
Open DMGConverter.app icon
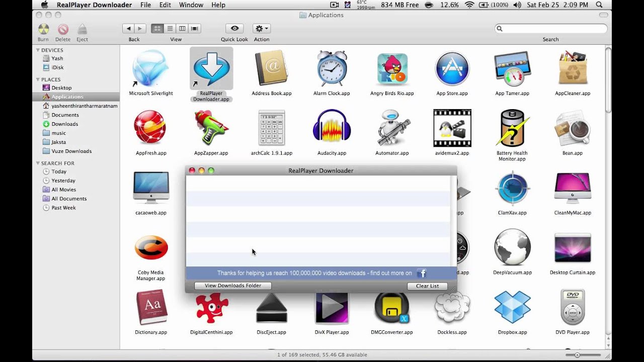(392, 308)
